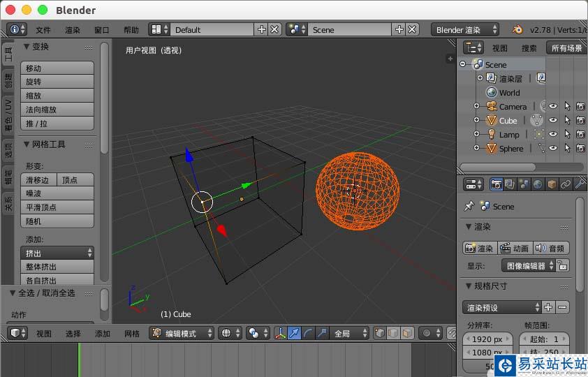Expand the 渲染层 entry in outliner
This screenshot has width=588, height=377.
(x=480, y=78)
